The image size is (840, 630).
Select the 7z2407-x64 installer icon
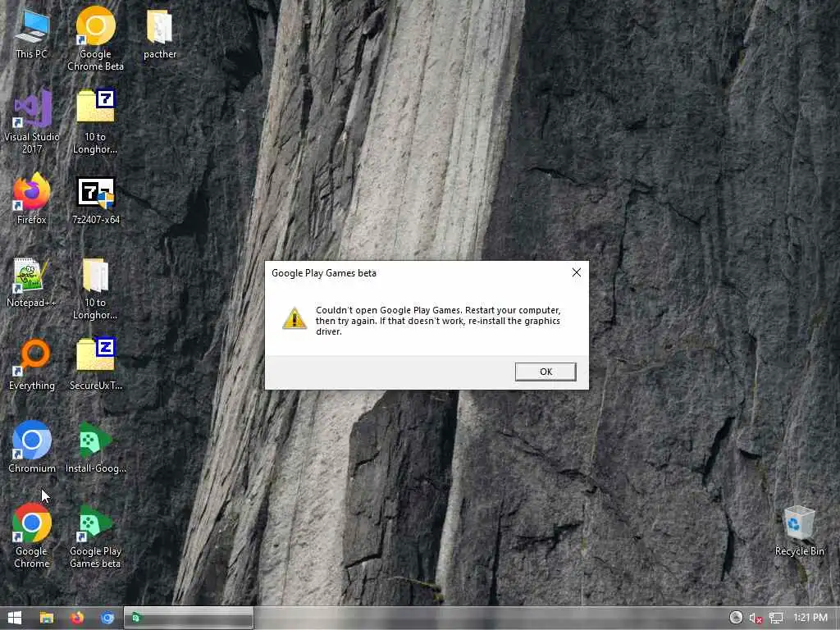[x=96, y=200]
